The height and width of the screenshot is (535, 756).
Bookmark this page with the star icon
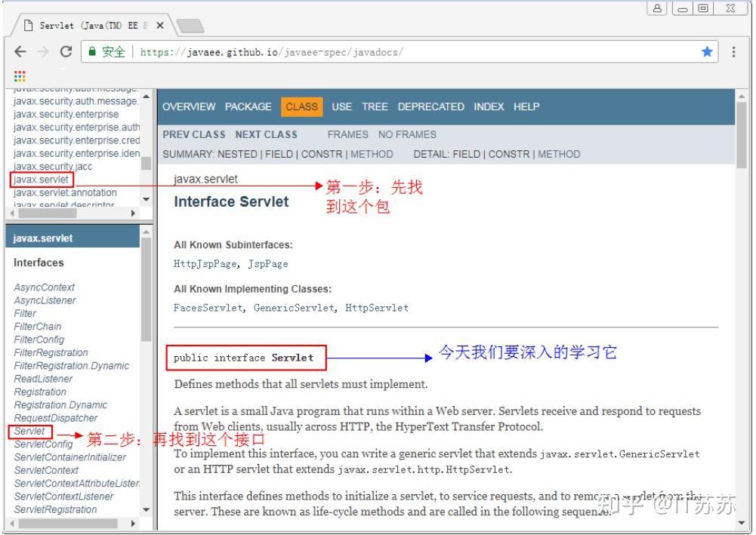(x=707, y=51)
